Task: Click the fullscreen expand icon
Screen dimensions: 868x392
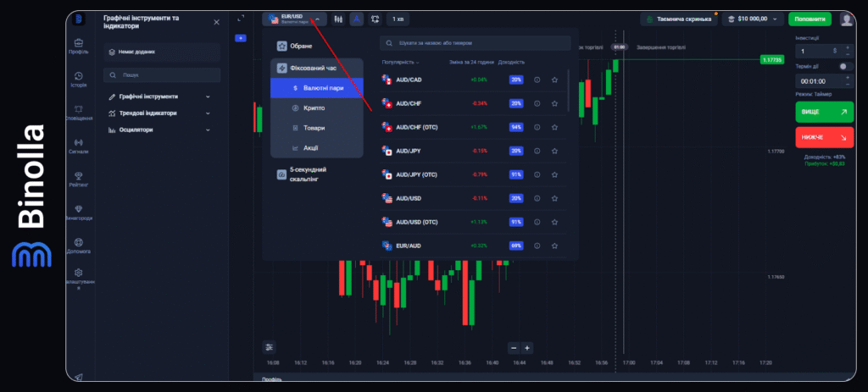Action: pos(241,19)
